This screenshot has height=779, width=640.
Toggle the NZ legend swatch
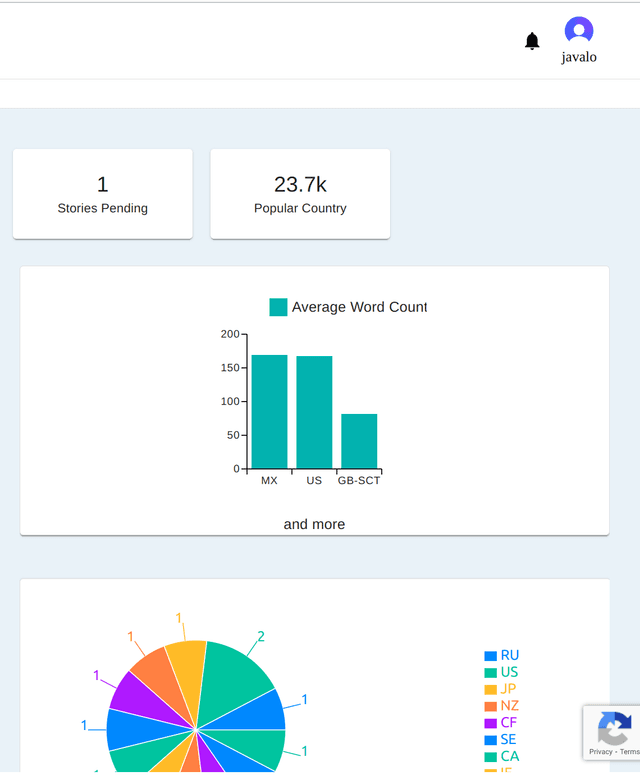(x=490, y=706)
